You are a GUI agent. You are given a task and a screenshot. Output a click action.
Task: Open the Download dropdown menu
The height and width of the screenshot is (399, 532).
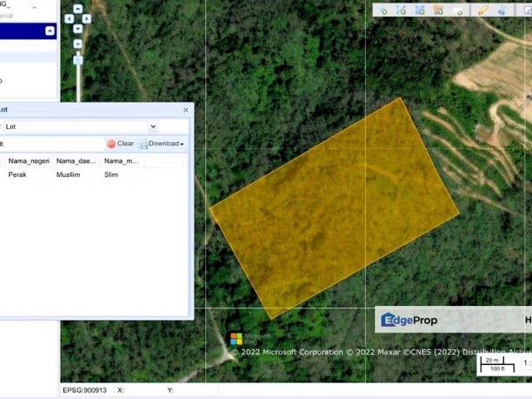tap(162, 144)
